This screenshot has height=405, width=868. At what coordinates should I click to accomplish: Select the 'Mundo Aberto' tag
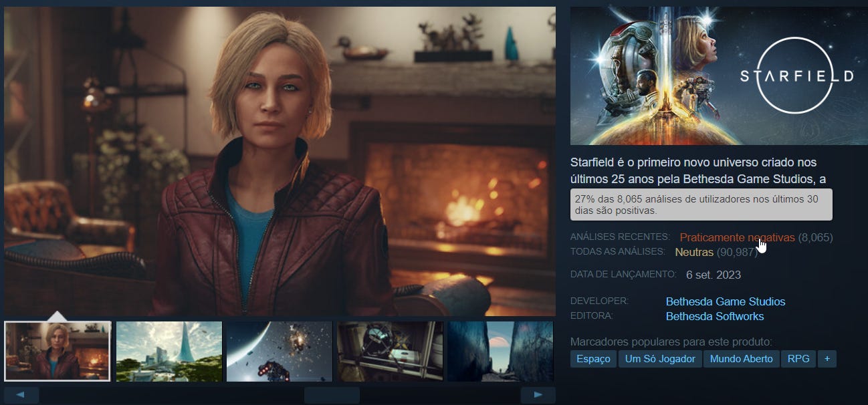pyautogui.click(x=742, y=359)
